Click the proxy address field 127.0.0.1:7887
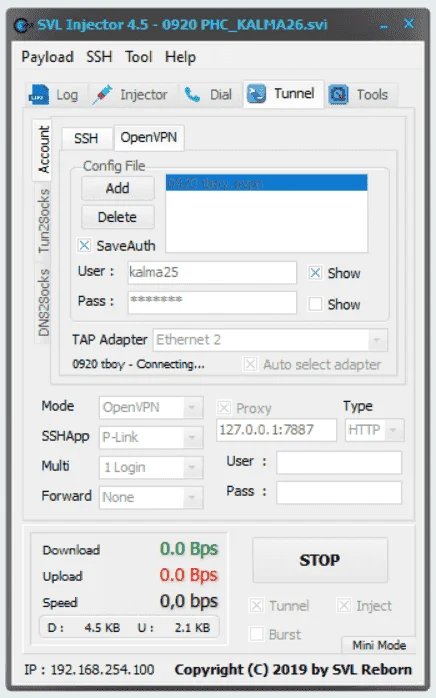 click(x=276, y=430)
